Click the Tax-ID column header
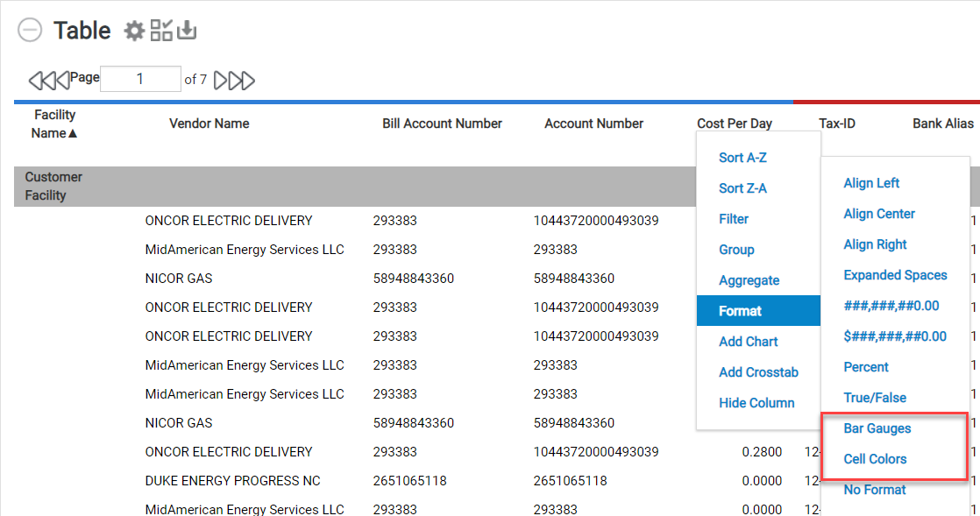The height and width of the screenshot is (516, 980). coord(837,124)
